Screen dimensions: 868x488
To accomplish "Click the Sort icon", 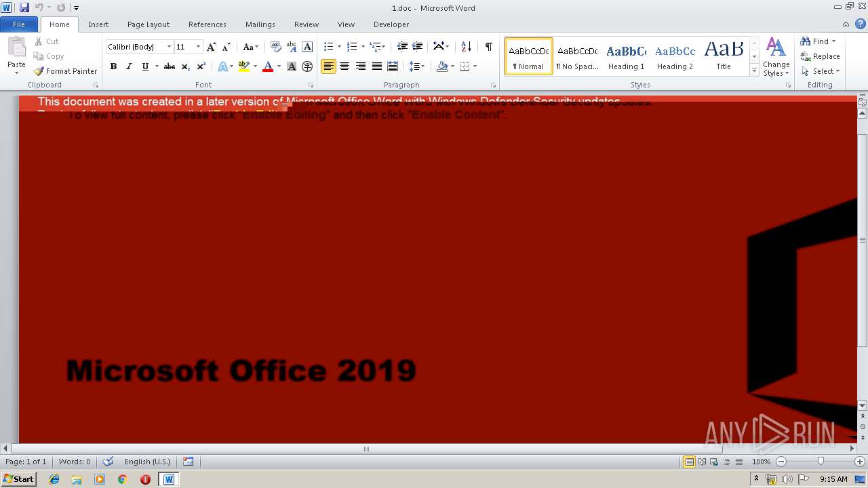I will (466, 47).
